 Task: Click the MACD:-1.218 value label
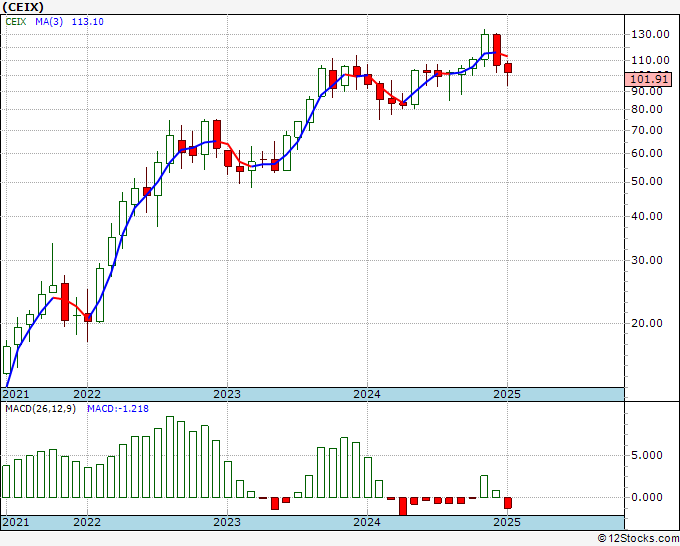tap(118, 409)
